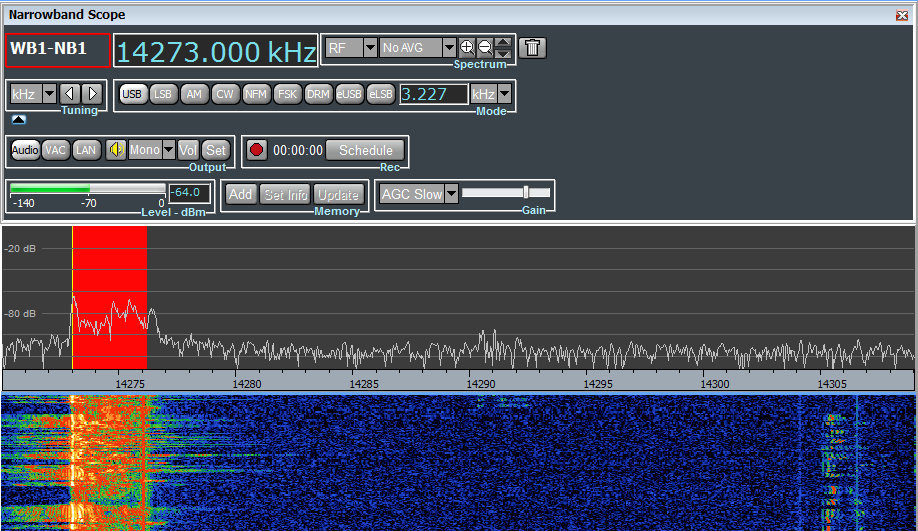Open the recording Schedule
This screenshot has height=531, width=918.
[x=365, y=150]
